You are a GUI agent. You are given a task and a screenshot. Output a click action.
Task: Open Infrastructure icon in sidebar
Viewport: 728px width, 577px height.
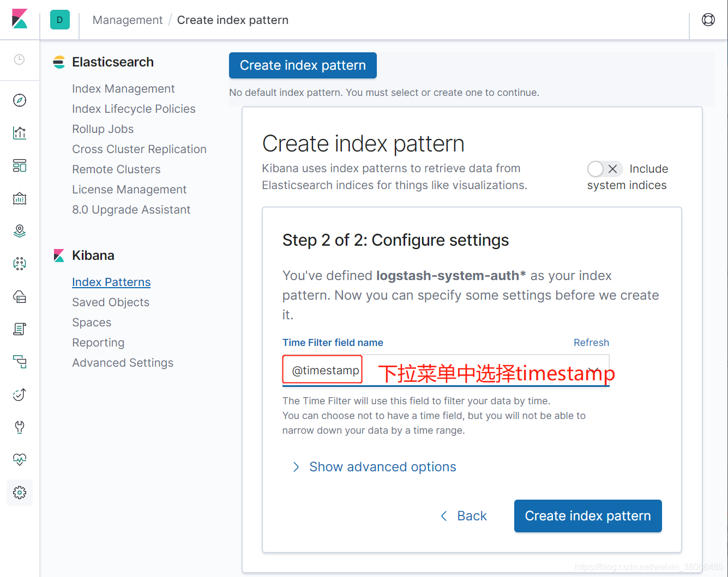coord(20,296)
